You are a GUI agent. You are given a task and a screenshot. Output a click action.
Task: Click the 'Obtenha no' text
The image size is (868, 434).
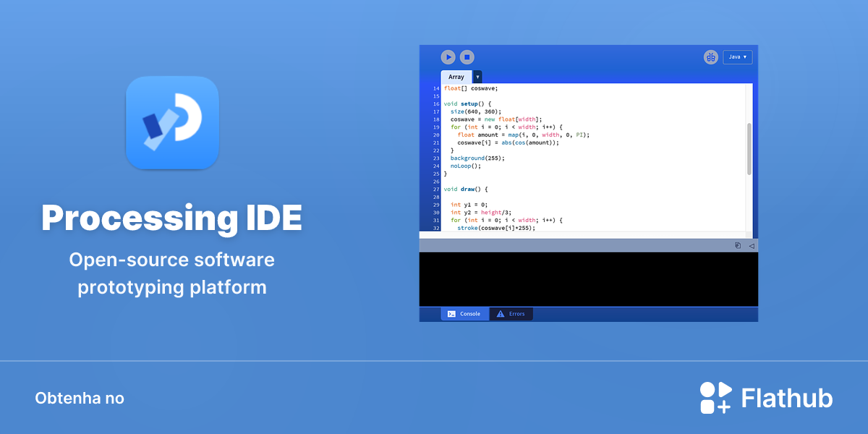[x=80, y=399]
